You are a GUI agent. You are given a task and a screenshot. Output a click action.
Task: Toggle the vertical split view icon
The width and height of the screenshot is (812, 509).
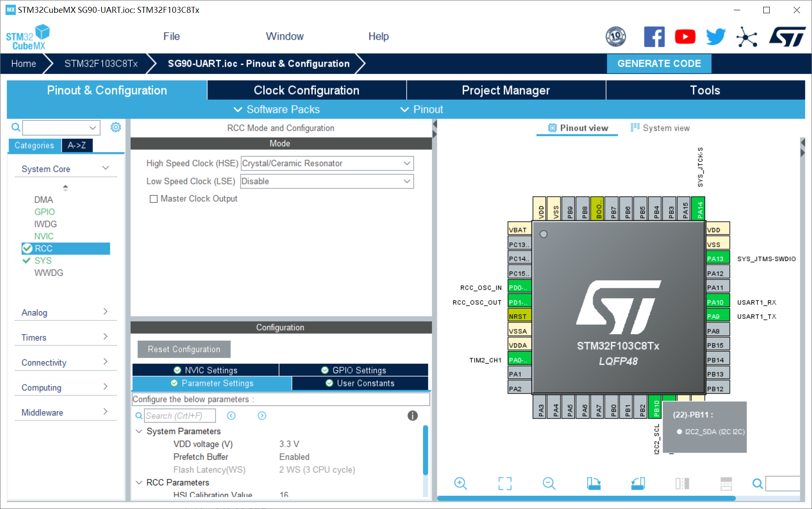point(683,483)
